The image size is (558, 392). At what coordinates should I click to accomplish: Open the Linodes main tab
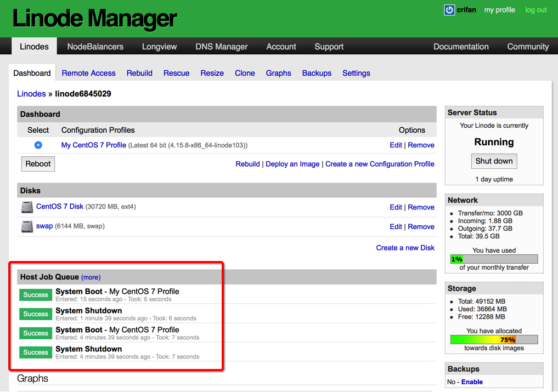pyautogui.click(x=34, y=47)
